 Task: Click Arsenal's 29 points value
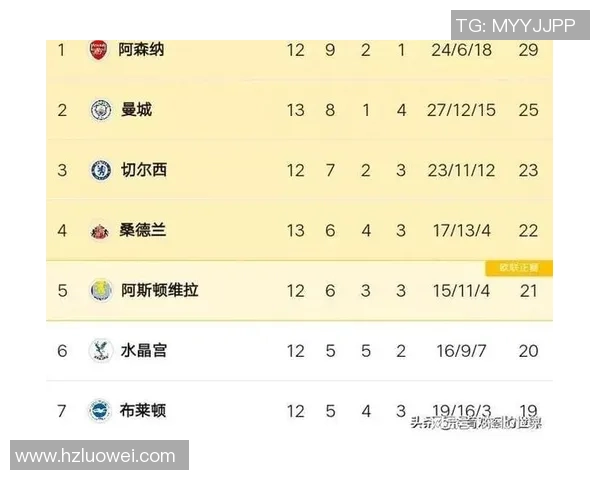click(x=528, y=49)
